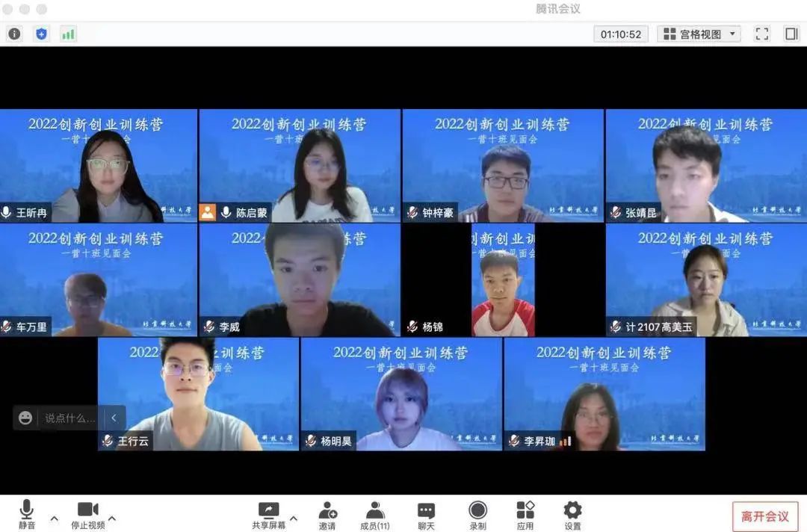807x532 pixels.
Task: Open the Members (成员) list
Action: pyautogui.click(x=375, y=514)
